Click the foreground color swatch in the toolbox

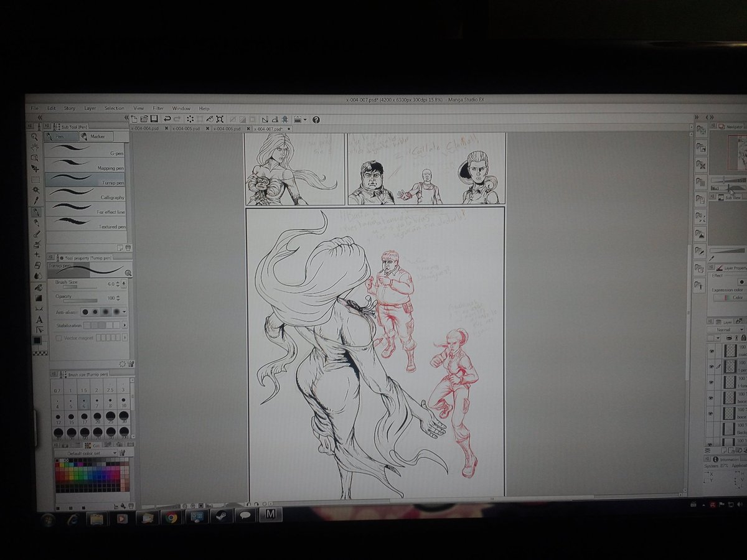pyautogui.click(x=37, y=340)
